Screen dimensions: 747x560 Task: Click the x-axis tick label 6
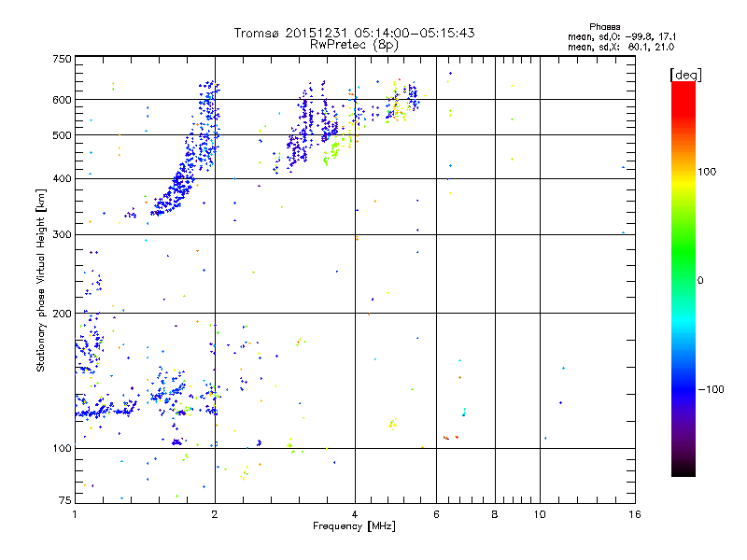[436, 514]
